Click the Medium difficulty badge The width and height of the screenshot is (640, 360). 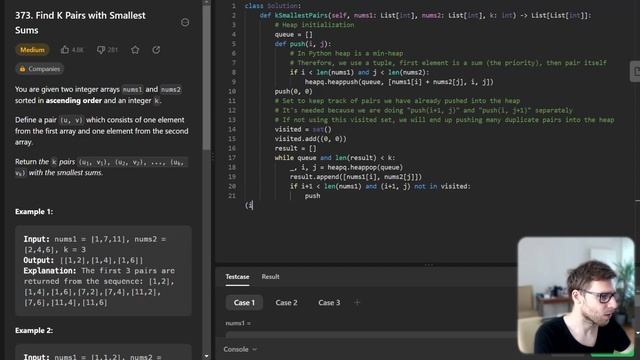(x=32, y=50)
